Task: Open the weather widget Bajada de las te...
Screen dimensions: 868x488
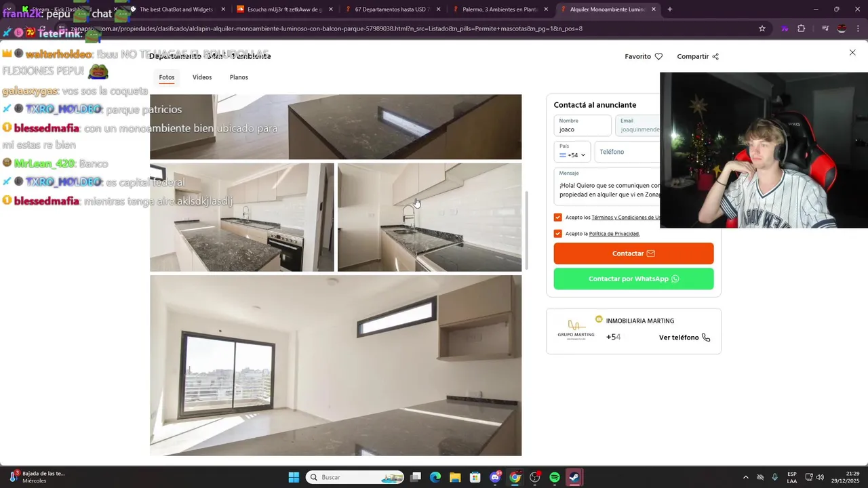Action: click(37, 477)
